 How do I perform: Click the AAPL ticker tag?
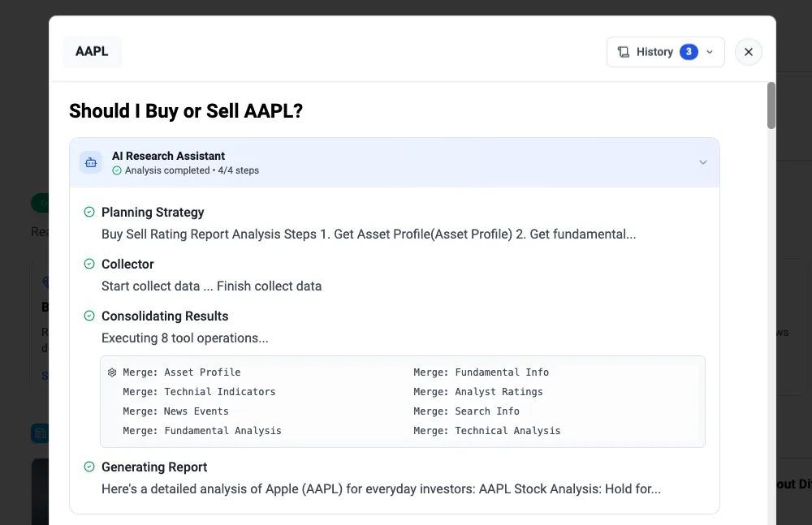pyautogui.click(x=92, y=52)
